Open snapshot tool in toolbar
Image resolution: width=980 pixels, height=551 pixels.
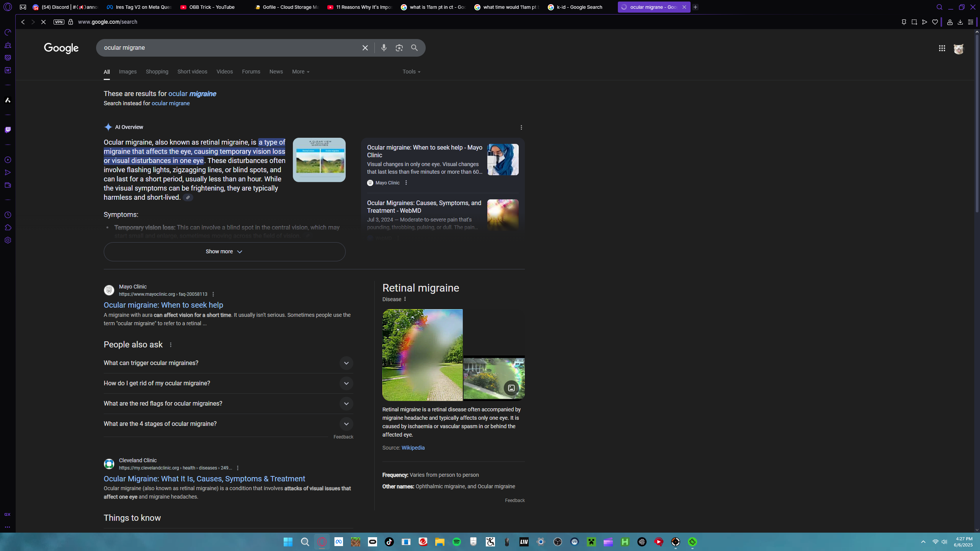click(x=914, y=22)
